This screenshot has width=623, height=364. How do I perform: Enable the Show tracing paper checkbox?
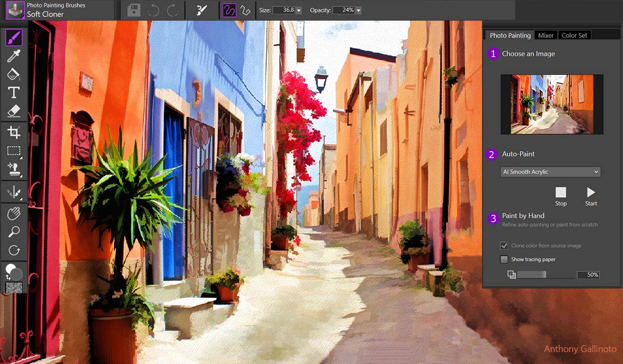click(504, 259)
